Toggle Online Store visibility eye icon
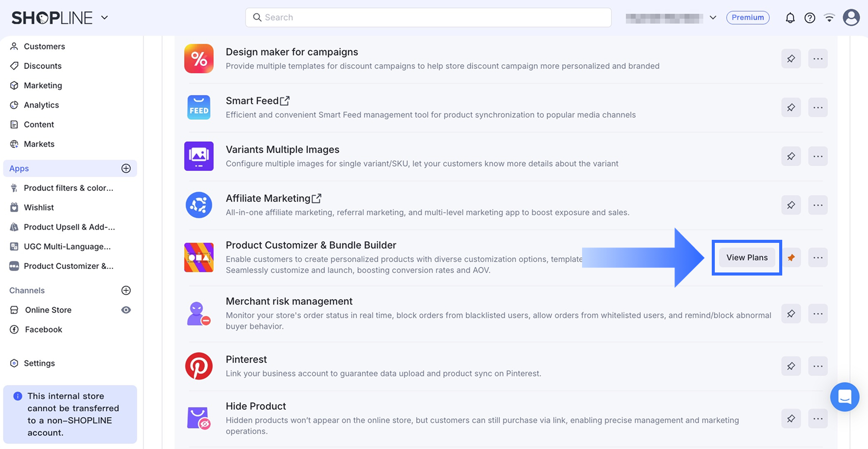The height and width of the screenshot is (449, 868). click(x=126, y=310)
